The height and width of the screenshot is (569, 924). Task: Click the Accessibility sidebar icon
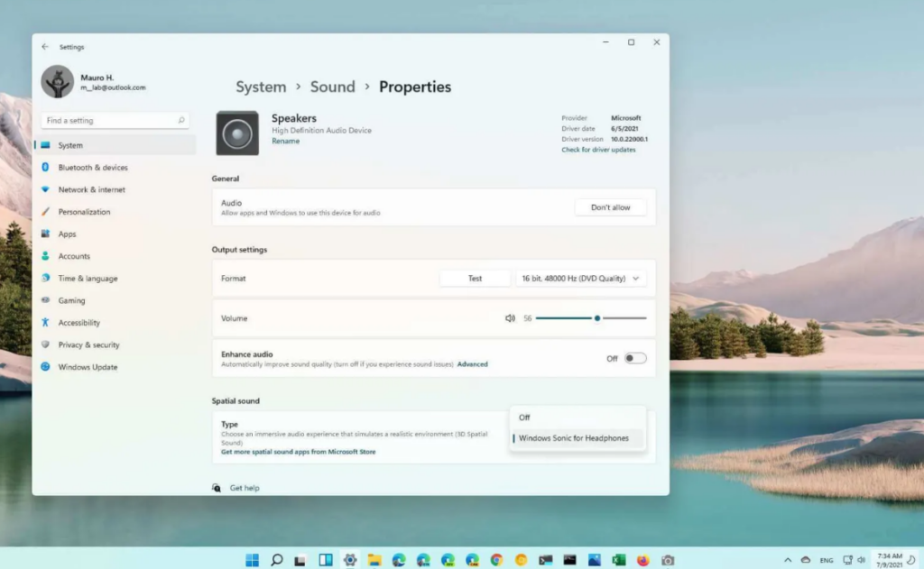coord(45,323)
